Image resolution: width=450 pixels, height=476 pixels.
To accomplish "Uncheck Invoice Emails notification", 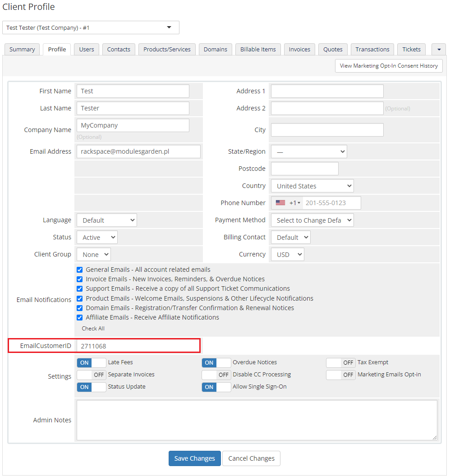I will coord(79,279).
